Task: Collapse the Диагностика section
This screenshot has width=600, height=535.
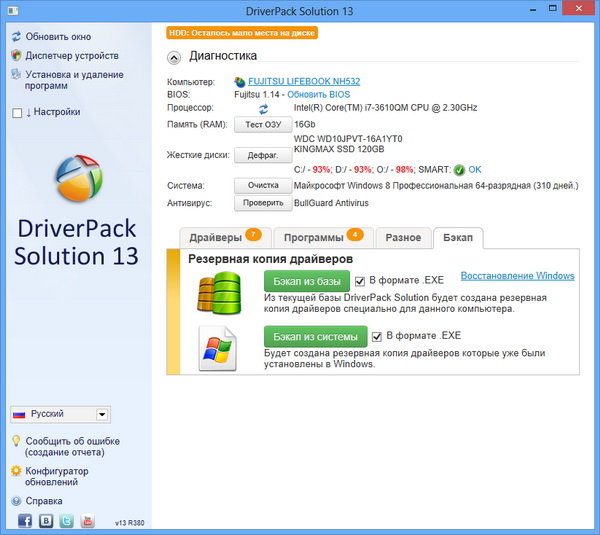Action: (x=175, y=57)
